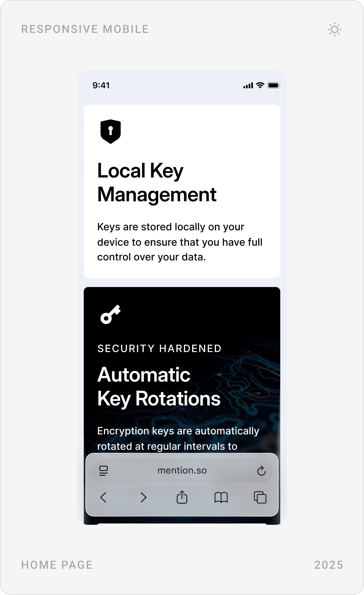The height and width of the screenshot is (595, 364).
Task: Click the RESPONSIVE MOBILE label
Action: pos(85,29)
